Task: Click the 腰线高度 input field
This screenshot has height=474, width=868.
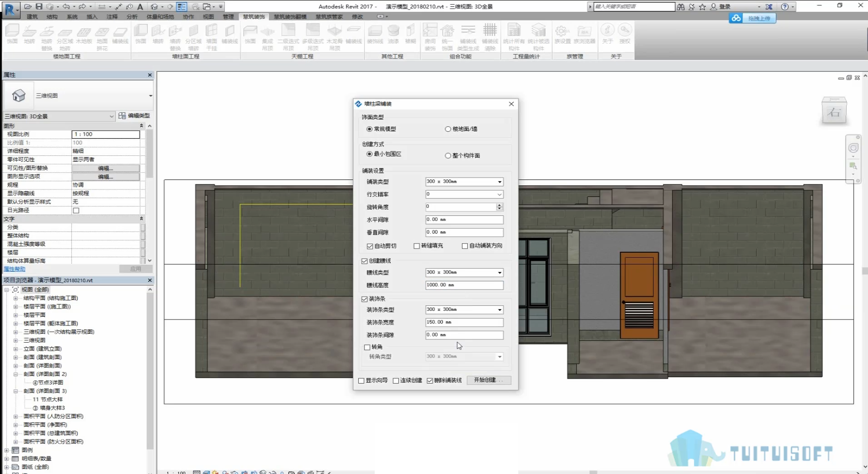Action: pyautogui.click(x=464, y=285)
